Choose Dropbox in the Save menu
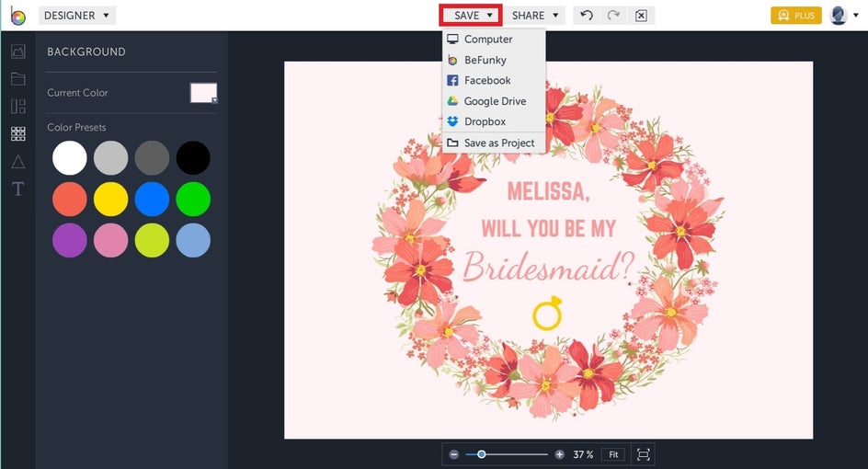868x469 pixels. click(x=494, y=121)
